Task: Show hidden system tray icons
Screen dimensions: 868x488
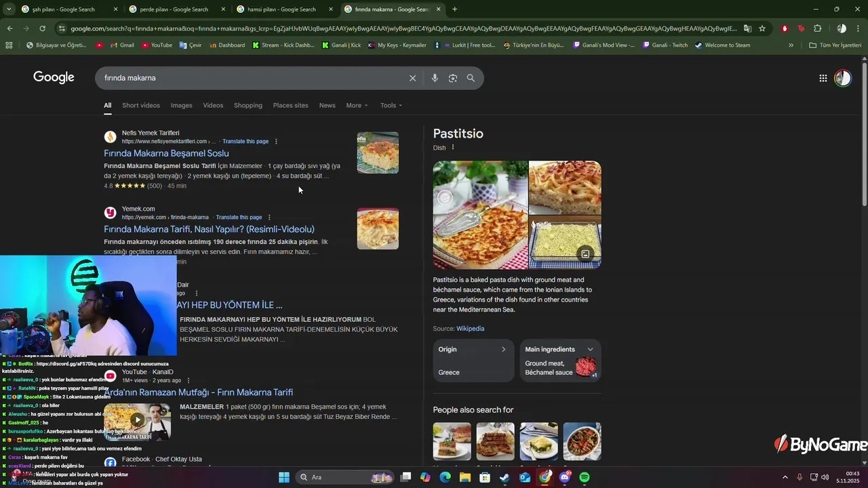Action: [x=785, y=477]
